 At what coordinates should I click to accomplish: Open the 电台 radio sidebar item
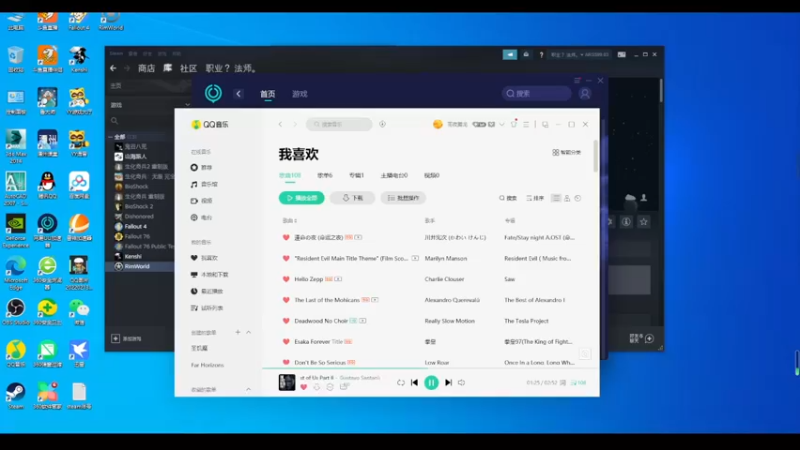click(202, 217)
